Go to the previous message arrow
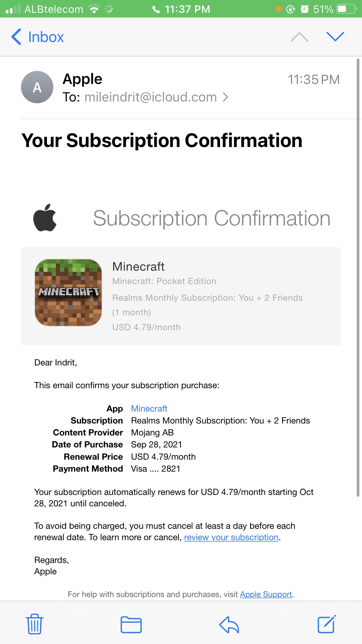This screenshot has height=644, width=362. pos(299,37)
